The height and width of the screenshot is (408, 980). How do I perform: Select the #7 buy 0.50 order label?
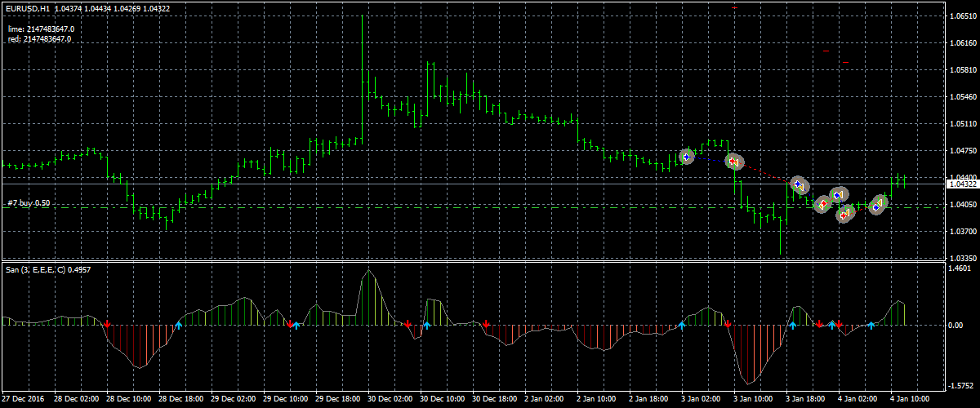tap(29, 202)
